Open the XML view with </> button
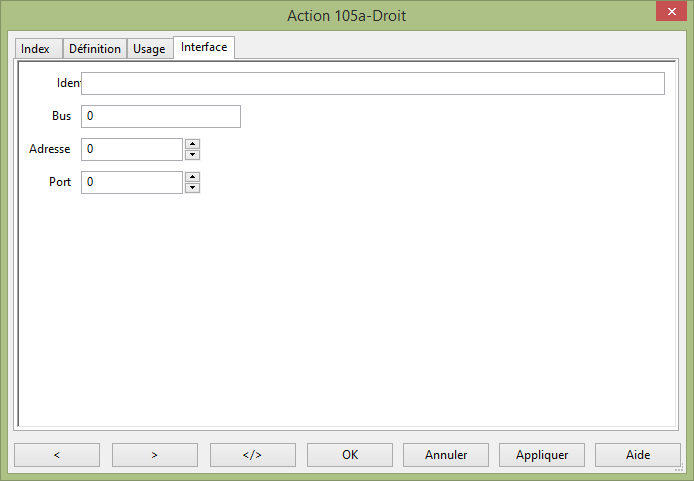Viewport: 694px width, 481px height. tap(252, 454)
